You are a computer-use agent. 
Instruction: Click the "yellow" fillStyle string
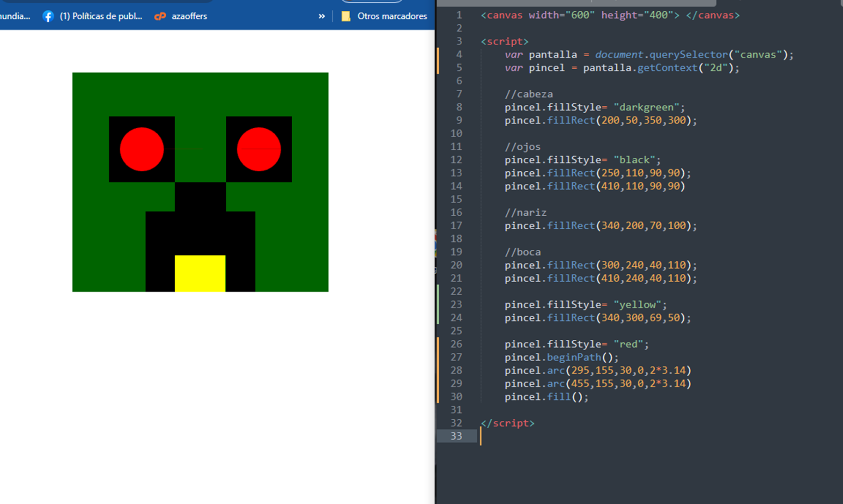(x=637, y=305)
